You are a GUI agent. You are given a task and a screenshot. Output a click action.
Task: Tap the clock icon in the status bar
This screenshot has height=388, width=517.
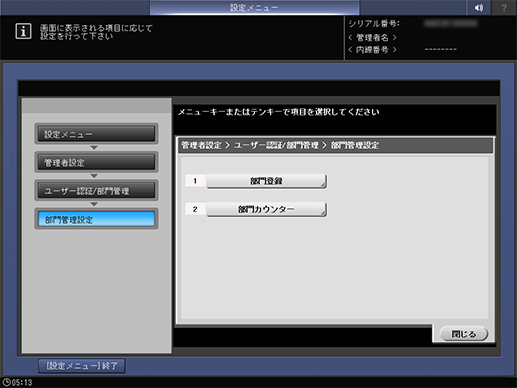7,382
